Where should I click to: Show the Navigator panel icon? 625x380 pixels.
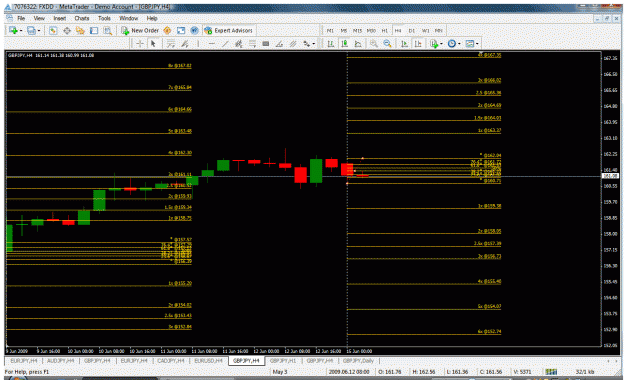[x=80, y=30]
